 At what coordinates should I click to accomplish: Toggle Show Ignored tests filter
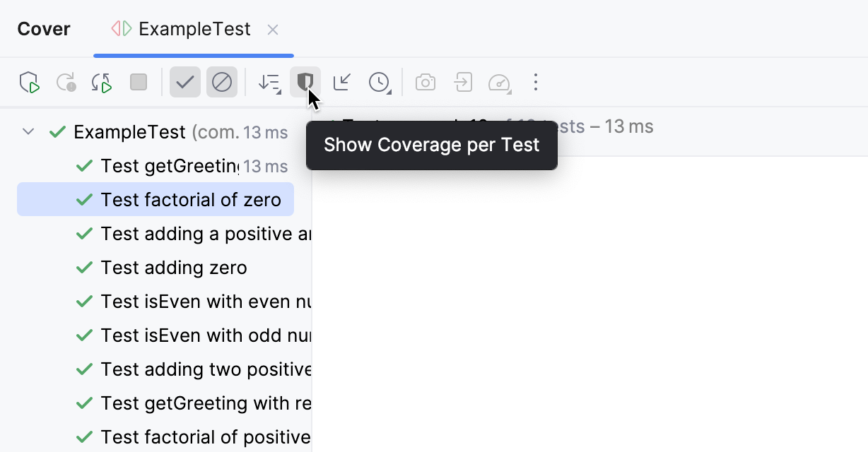click(x=222, y=82)
